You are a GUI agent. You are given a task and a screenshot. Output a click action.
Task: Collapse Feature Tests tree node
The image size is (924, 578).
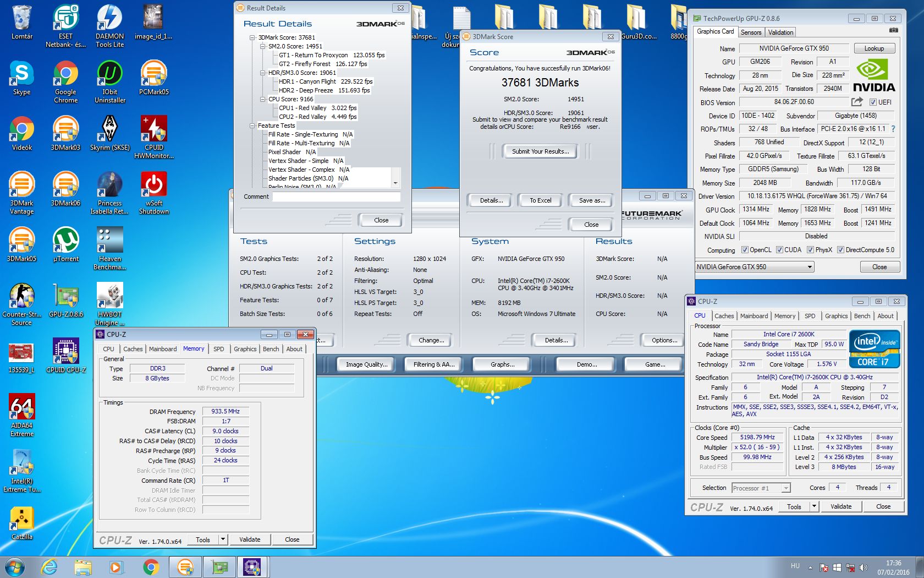click(x=252, y=126)
